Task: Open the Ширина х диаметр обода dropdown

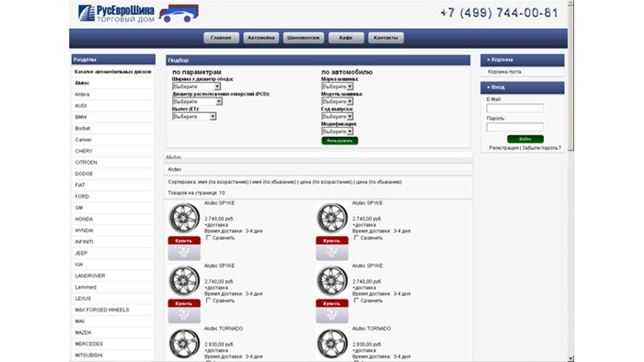Action: tap(196, 87)
